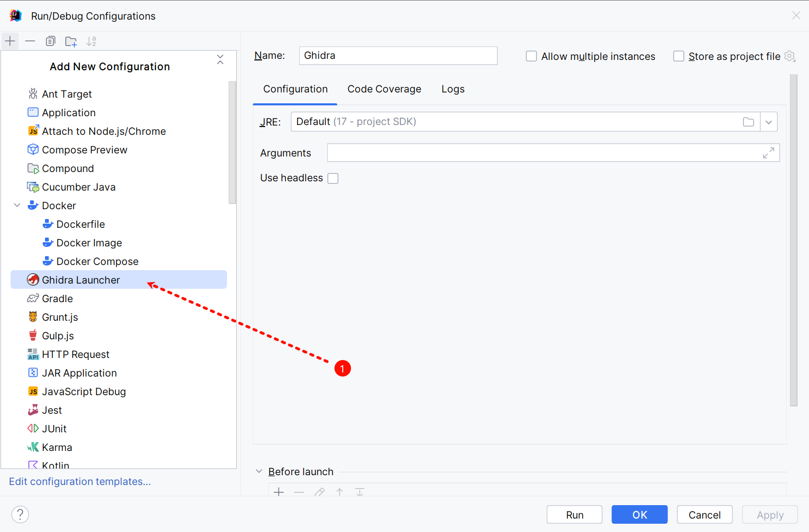
Task: Click the help question mark icon
Action: point(20,514)
